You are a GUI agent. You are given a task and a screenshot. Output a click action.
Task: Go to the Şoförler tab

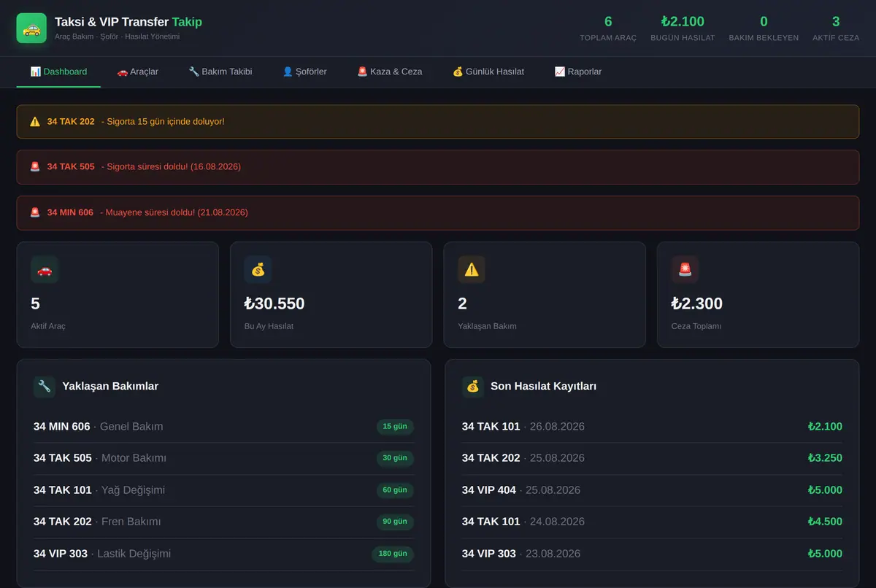pos(304,71)
